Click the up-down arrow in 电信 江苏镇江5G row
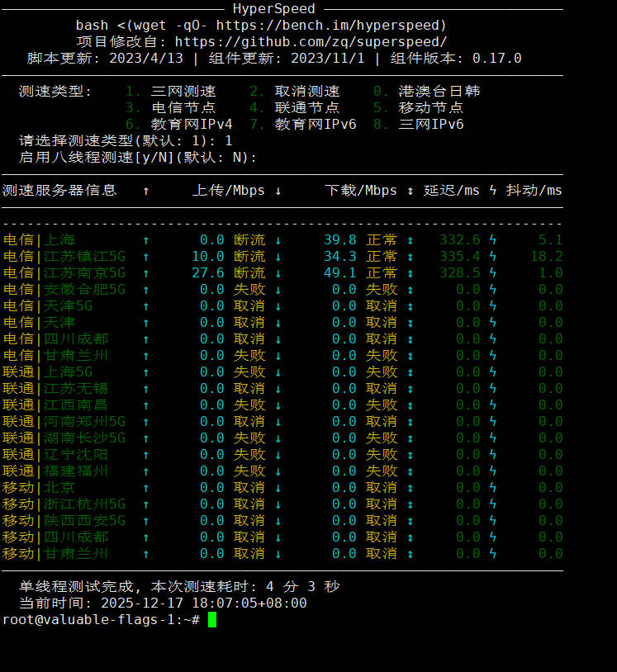Viewport: 617px width, 672px height. tap(411, 257)
